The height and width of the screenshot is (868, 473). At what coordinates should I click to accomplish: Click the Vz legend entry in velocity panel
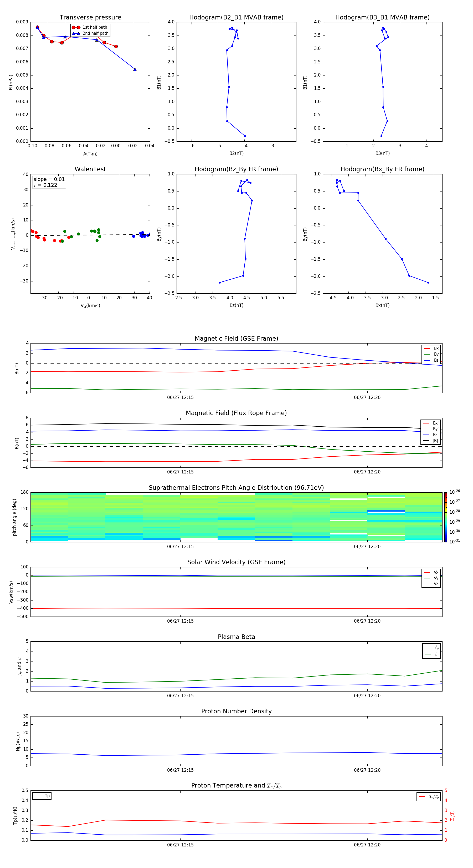point(431,584)
